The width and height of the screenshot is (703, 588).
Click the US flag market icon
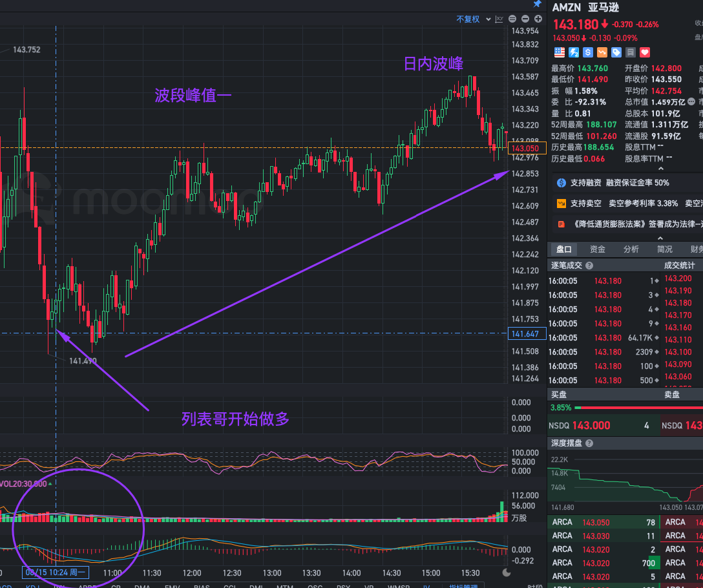560,52
